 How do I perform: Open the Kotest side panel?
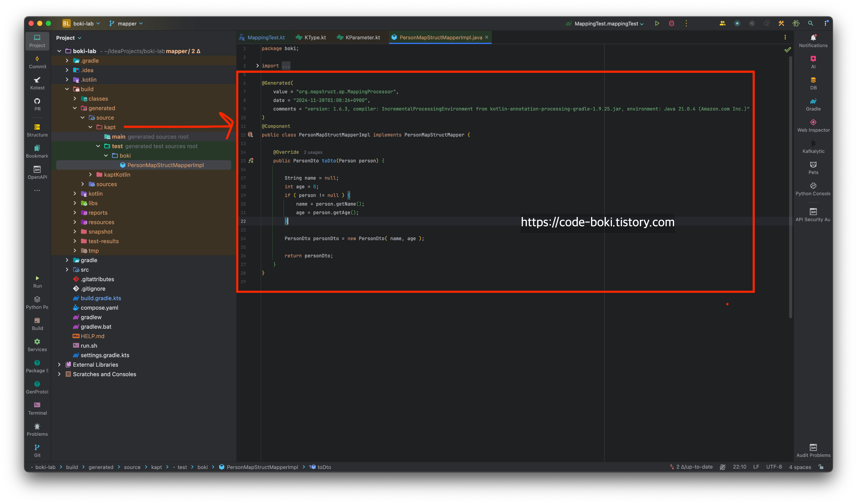point(37,83)
